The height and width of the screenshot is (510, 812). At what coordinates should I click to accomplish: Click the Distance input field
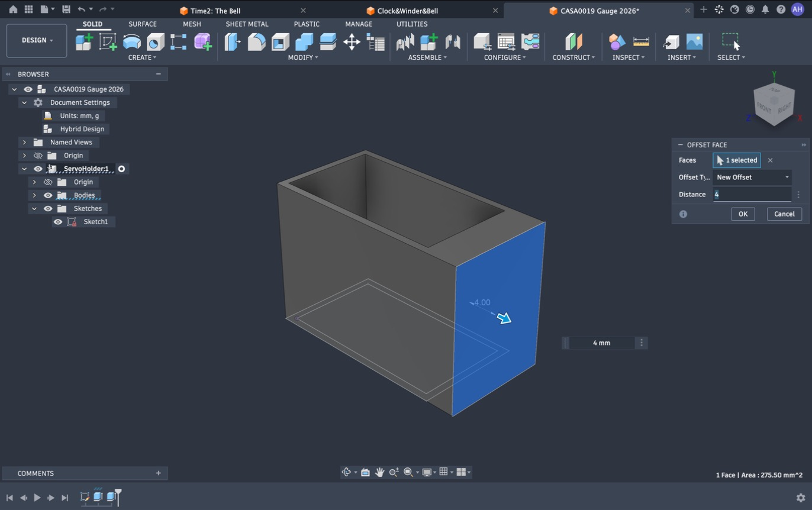(x=752, y=194)
